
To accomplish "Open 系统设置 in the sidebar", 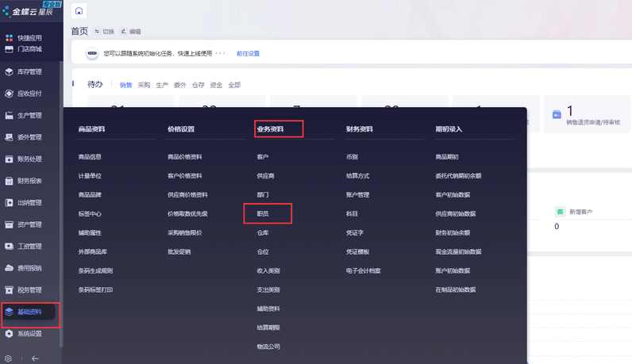I will click(29, 333).
